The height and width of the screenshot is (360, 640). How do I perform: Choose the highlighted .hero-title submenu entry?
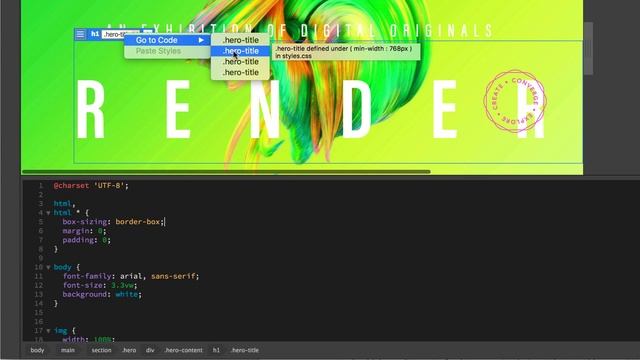pyautogui.click(x=240, y=51)
